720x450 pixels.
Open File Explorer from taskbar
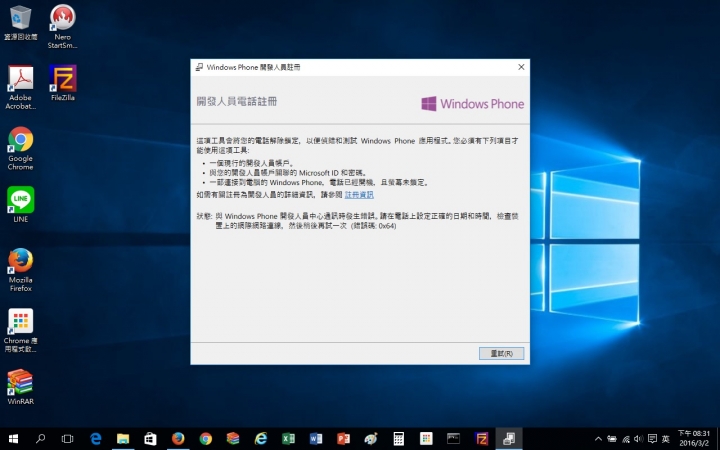(x=123, y=439)
